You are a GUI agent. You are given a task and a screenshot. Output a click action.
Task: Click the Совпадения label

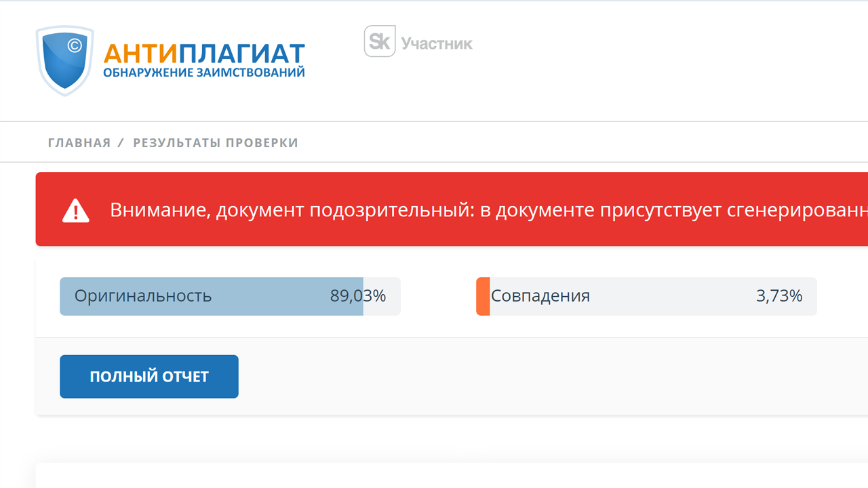[x=540, y=296]
